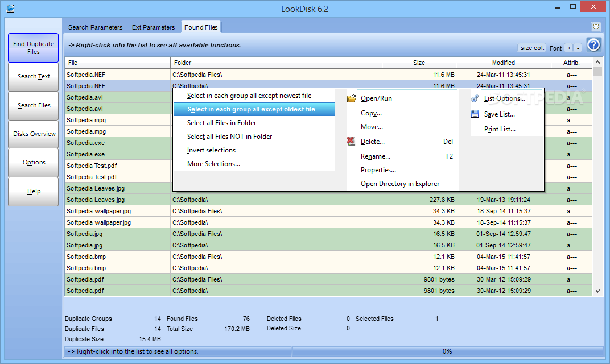Viewport: 610px width, 364px height.
Task: Choose Open Directory in Explorer
Action: click(x=399, y=184)
